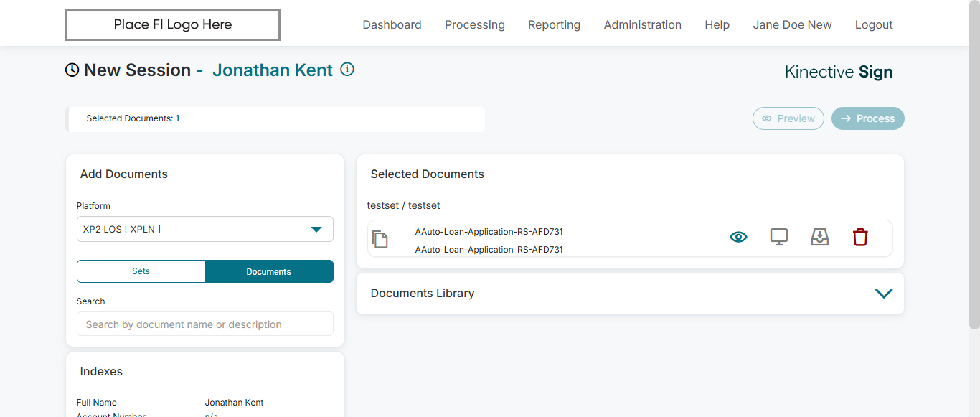Click the monitor icon for the selected document
980x417 pixels.
pos(779,237)
